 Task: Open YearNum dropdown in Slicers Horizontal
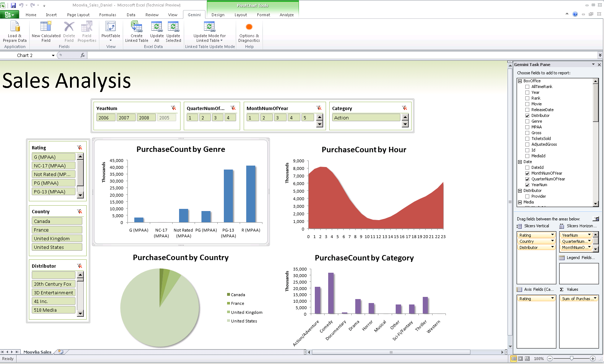pyautogui.click(x=590, y=235)
